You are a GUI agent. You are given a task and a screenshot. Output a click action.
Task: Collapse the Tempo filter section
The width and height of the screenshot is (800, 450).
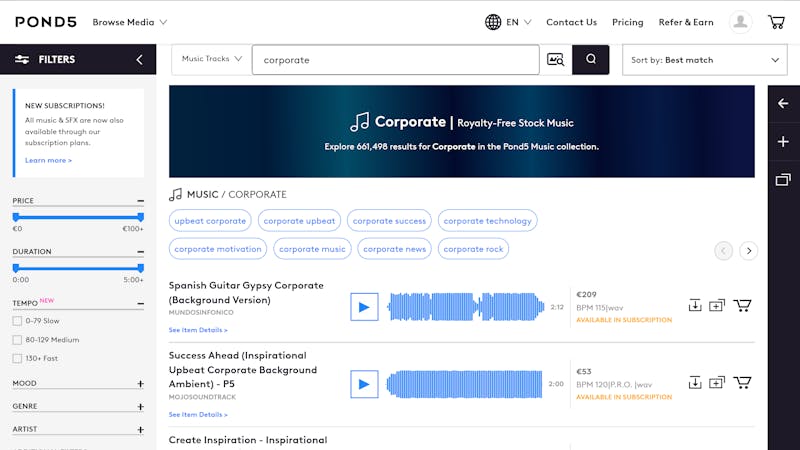pos(140,304)
